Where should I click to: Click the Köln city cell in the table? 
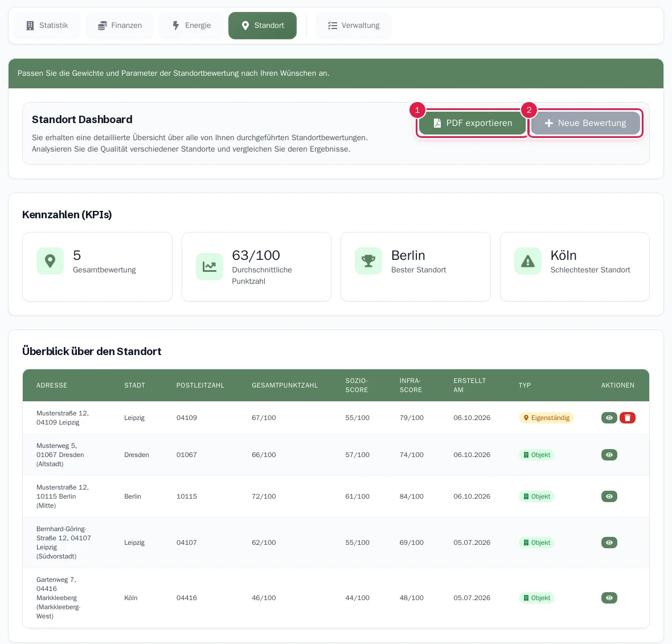pos(131,598)
